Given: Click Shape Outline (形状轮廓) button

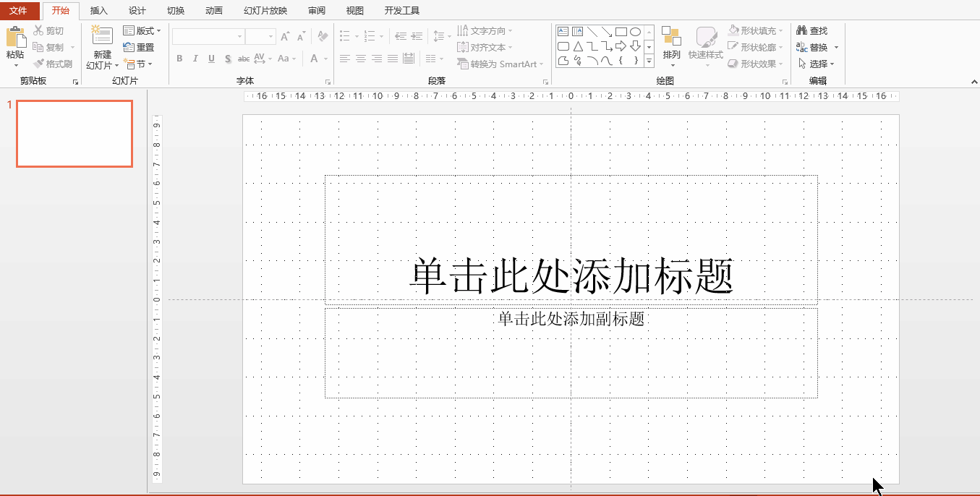Looking at the screenshot, I should click(x=755, y=47).
